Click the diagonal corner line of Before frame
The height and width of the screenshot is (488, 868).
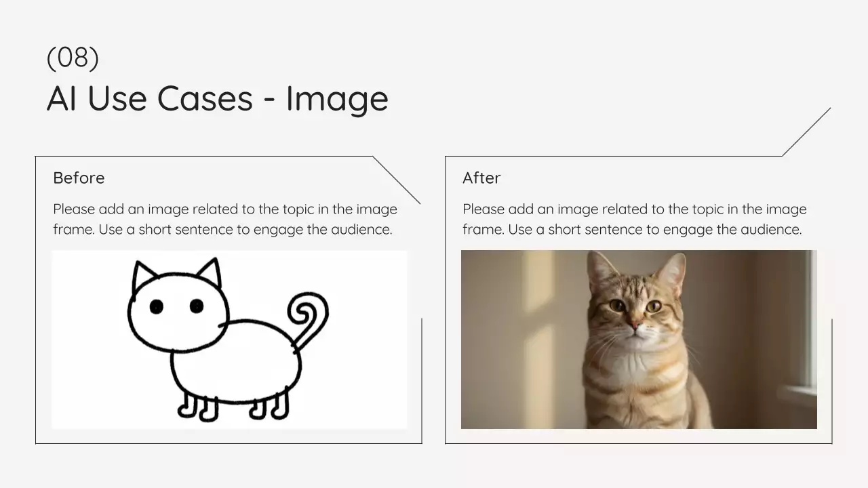(x=397, y=180)
